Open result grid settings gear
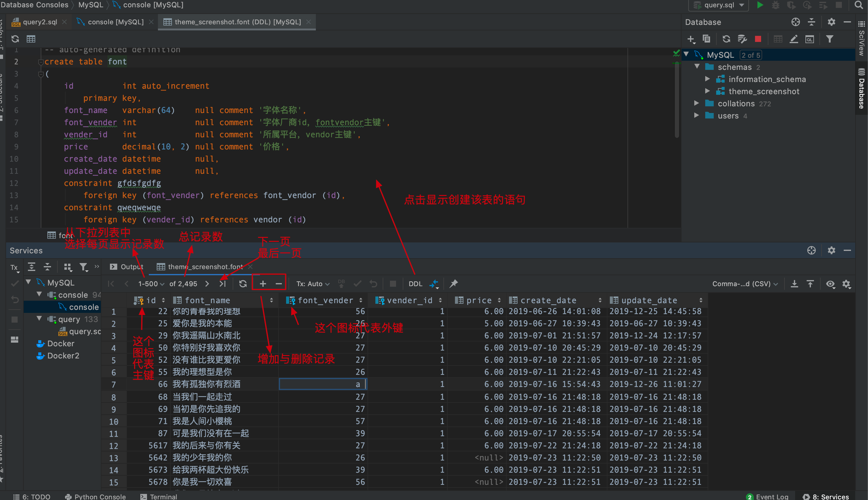The image size is (868, 500). coord(846,284)
